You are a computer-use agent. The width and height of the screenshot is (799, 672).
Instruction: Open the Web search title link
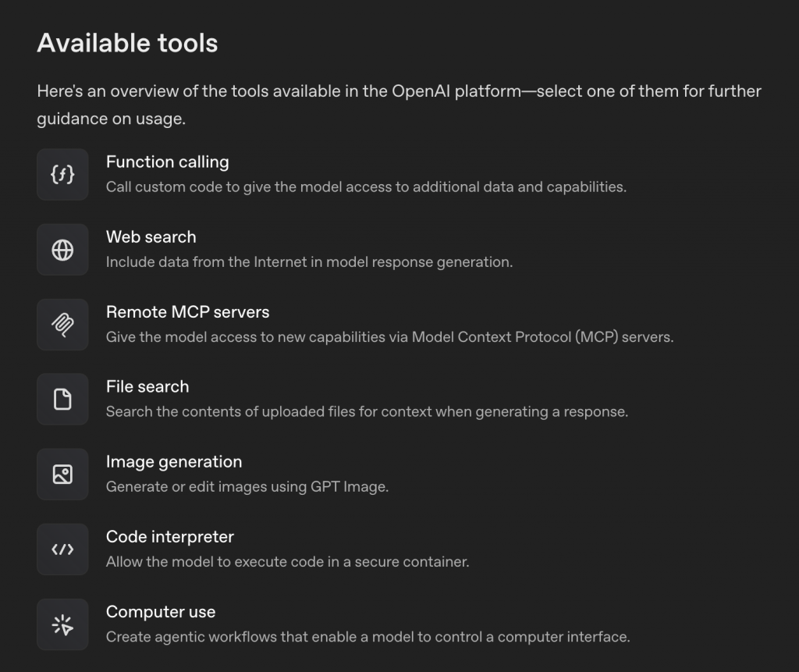click(x=151, y=237)
